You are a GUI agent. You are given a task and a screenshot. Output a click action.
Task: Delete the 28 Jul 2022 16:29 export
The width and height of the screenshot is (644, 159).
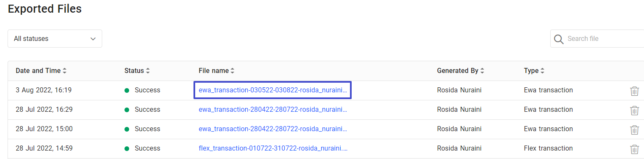[x=634, y=110]
